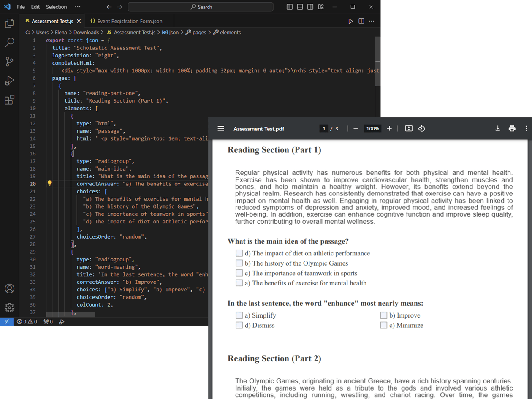Run the code with the play icon
The image size is (532, 399).
click(350, 21)
